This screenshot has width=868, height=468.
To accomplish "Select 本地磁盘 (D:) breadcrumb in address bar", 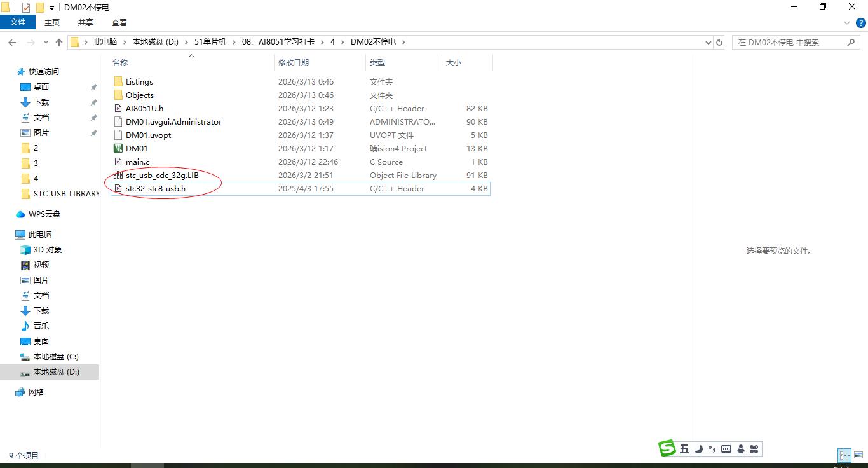I will [156, 42].
